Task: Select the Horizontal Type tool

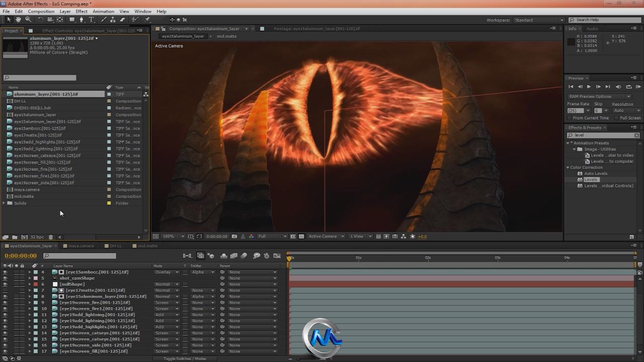Action: click(x=91, y=20)
